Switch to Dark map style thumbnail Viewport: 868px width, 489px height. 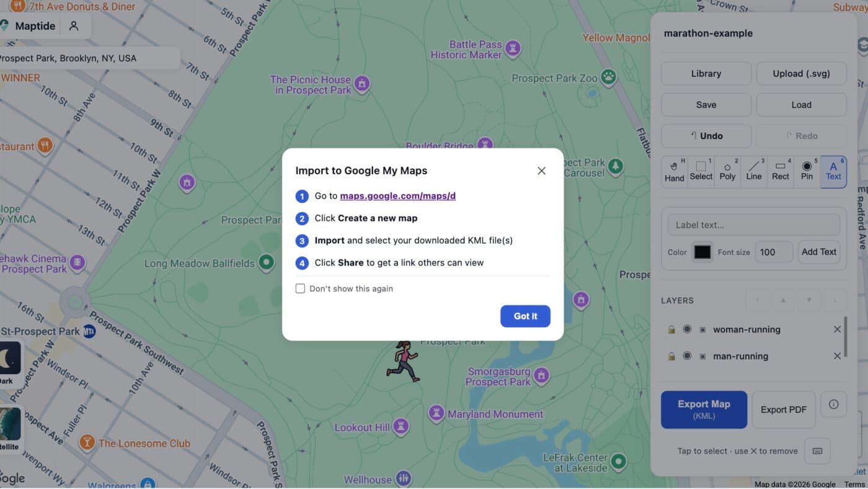pos(10,357)
